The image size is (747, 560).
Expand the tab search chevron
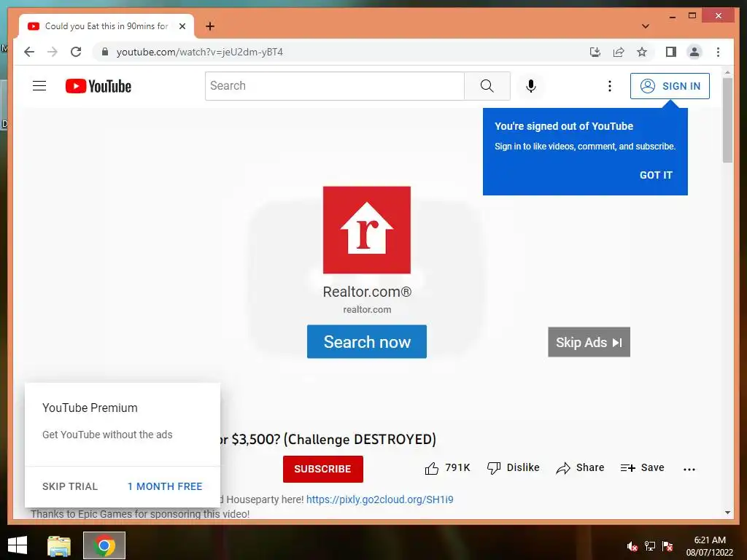[x=645, y=26]
